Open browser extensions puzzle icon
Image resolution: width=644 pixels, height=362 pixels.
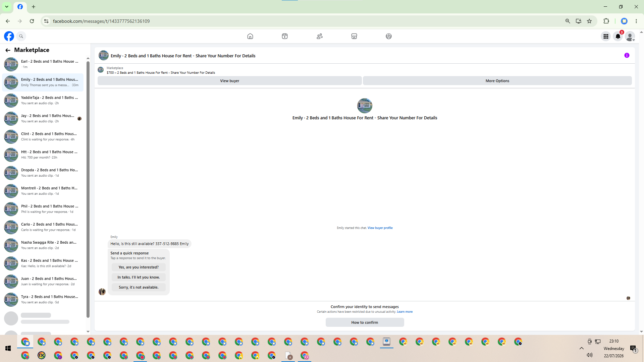[606, 21]
